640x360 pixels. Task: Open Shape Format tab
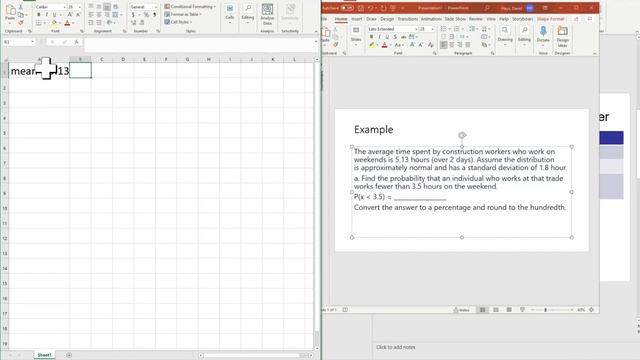[550, 19]
